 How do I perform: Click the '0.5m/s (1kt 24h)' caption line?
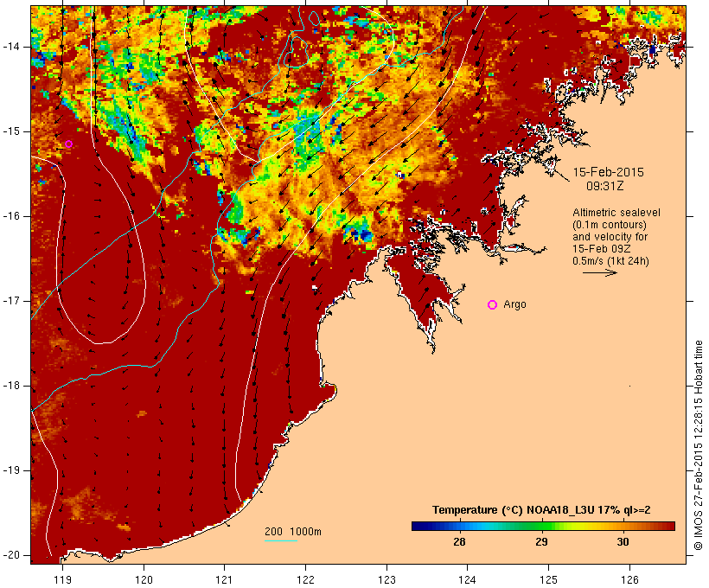(x=610, y=261)
